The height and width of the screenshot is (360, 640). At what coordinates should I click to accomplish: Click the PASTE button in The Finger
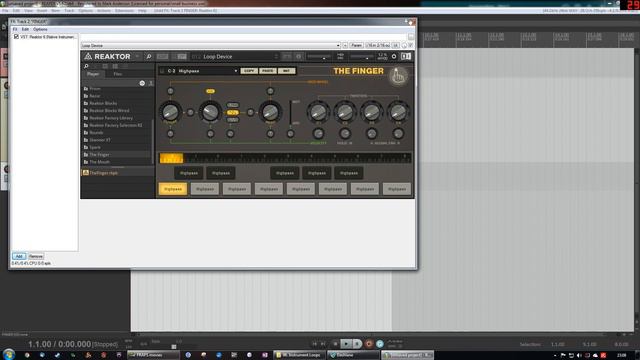pos(268,71)
